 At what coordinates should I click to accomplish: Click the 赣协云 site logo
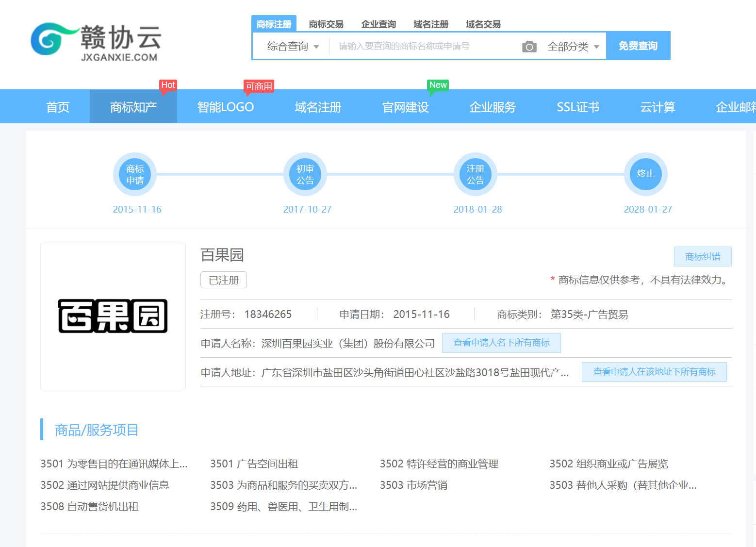pos(96,41)
